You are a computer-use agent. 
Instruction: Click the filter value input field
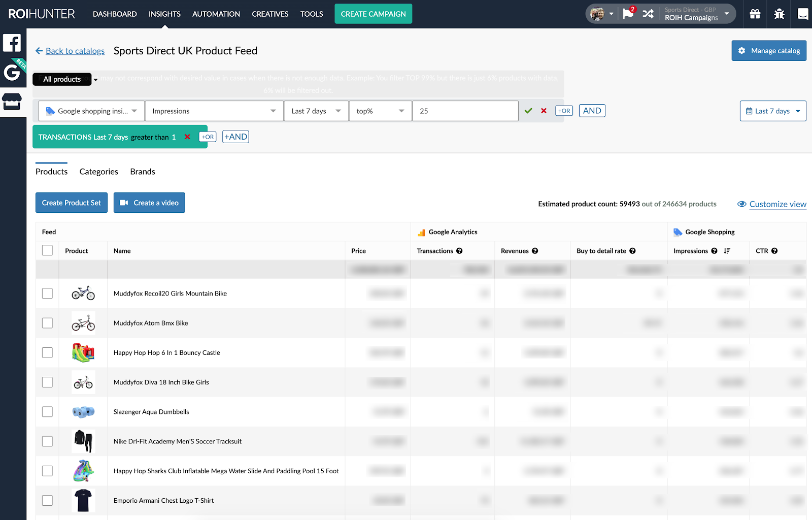point(464,111)
